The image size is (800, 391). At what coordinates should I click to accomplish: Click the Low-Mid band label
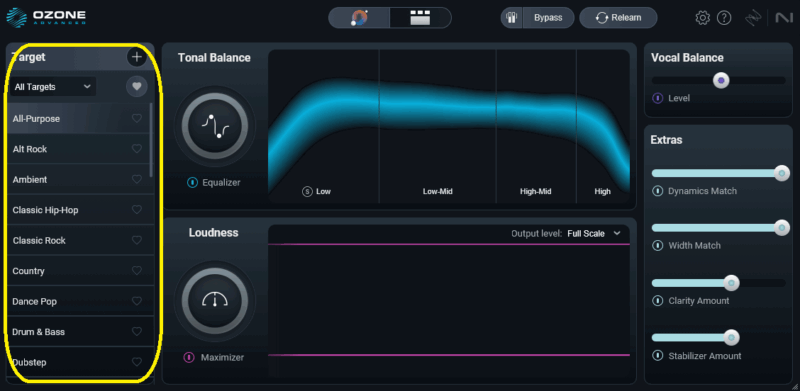click(438, 191)
